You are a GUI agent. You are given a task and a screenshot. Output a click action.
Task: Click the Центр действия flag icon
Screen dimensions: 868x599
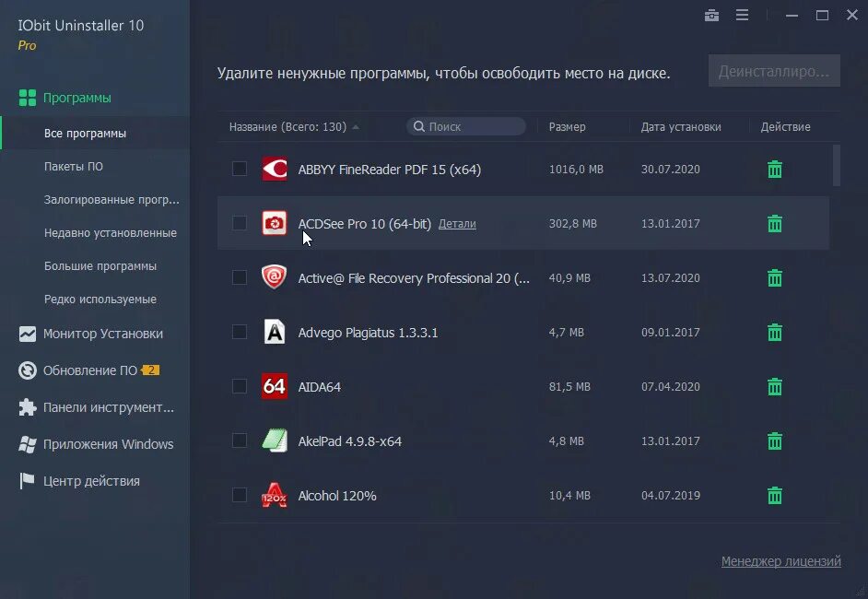click(x=27, y=481)
